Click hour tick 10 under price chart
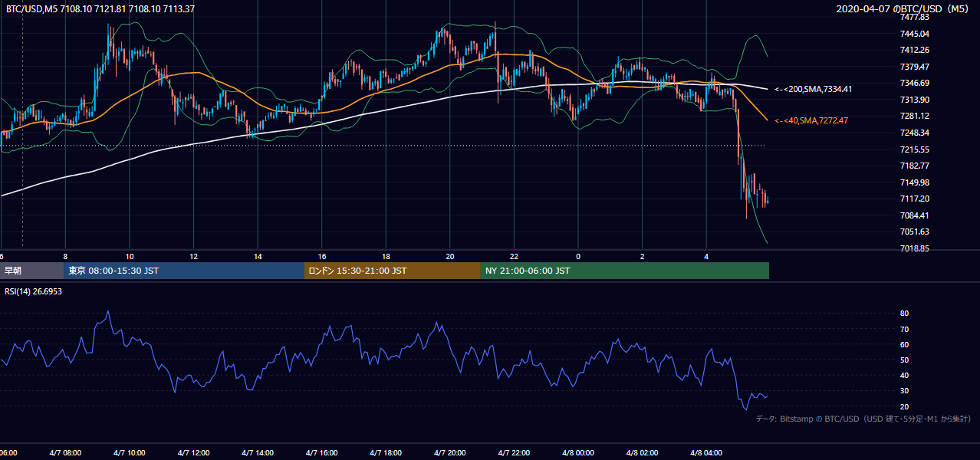The height and width of the screenshot is (460, 980). click(x=130, y=256)
